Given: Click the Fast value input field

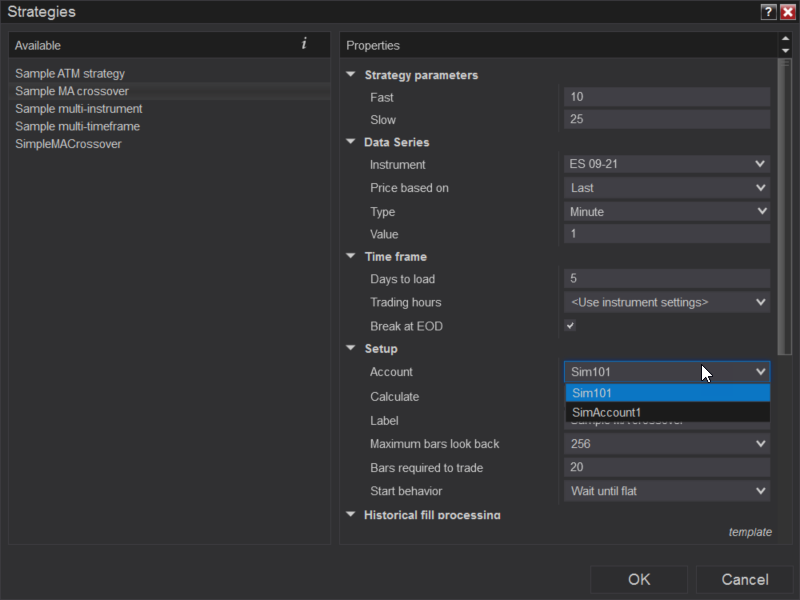Looking at the screenshot, I should [x=666, y=97].
